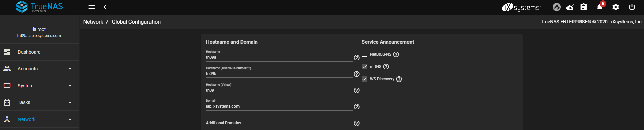Click the Controller 2 hostname field tn09b

pos(279,74)
